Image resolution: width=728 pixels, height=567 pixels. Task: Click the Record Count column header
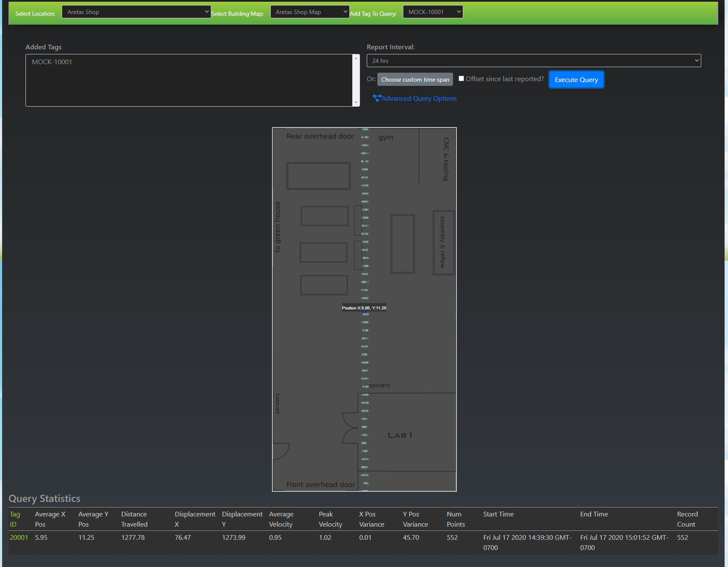pyautogui.click(x=687, y=519)
